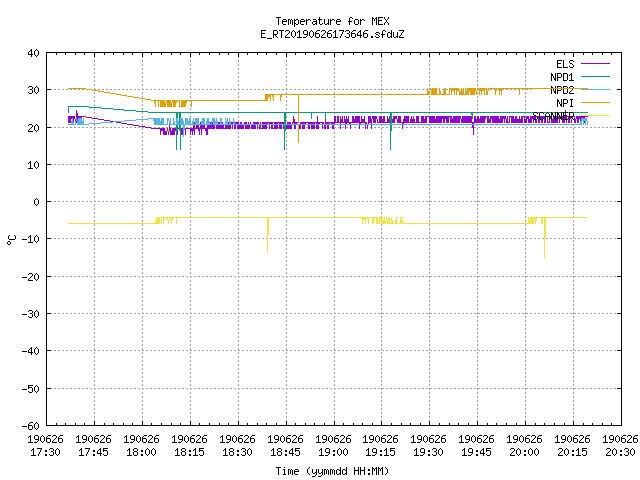Viewport: 640px width, 480px height.
Task: Click the ELS legend label
Action: [565, 64]
